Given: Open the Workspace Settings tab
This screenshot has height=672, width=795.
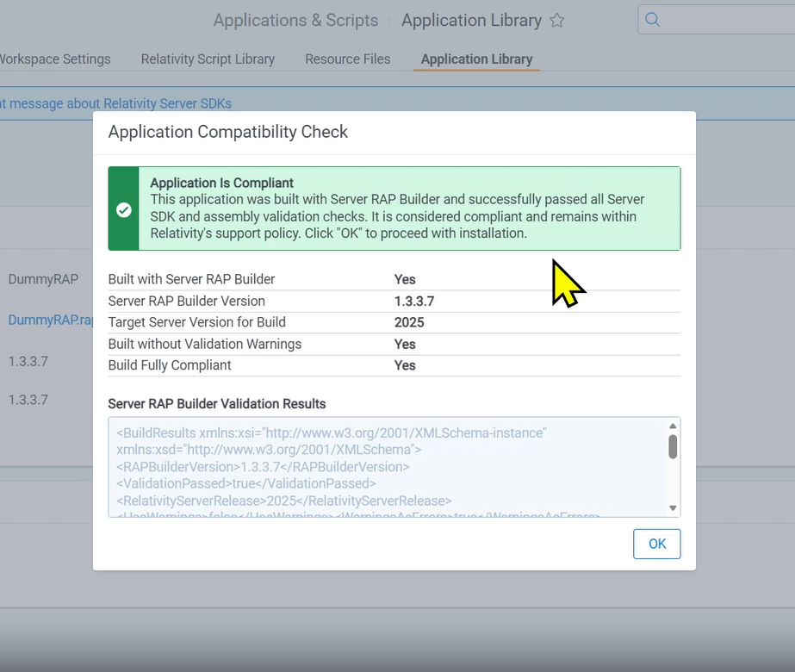Looking at the screenshot, I should pyautogui.click(x=55, y=59).
